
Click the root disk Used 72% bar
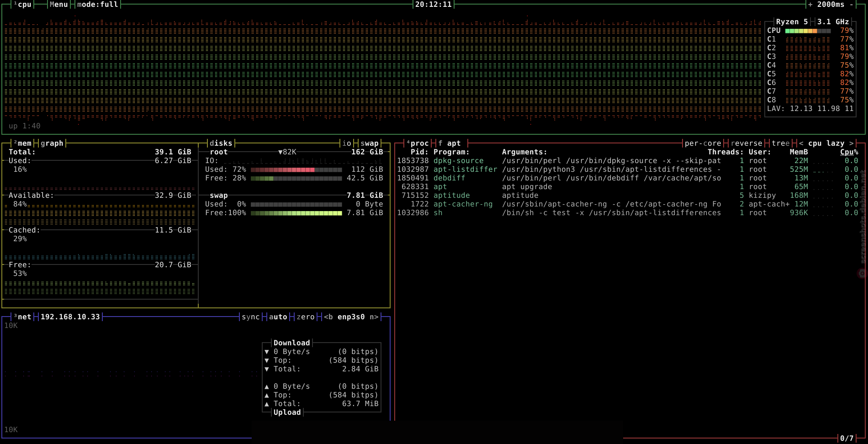296,169
